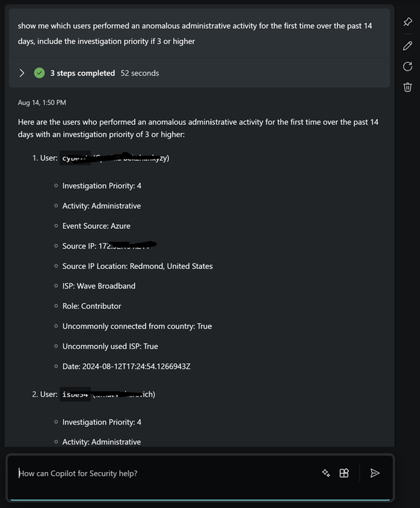Send the prompt with arrow icon

375,473
